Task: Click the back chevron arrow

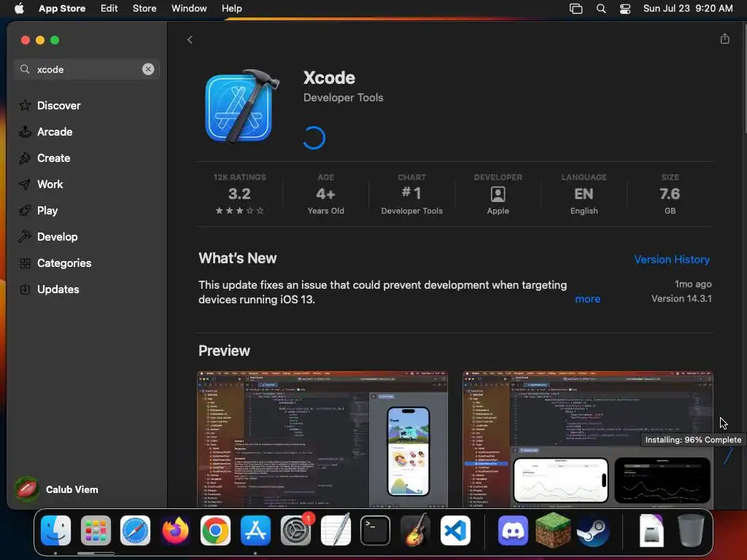Action: [x=190, y=39]
